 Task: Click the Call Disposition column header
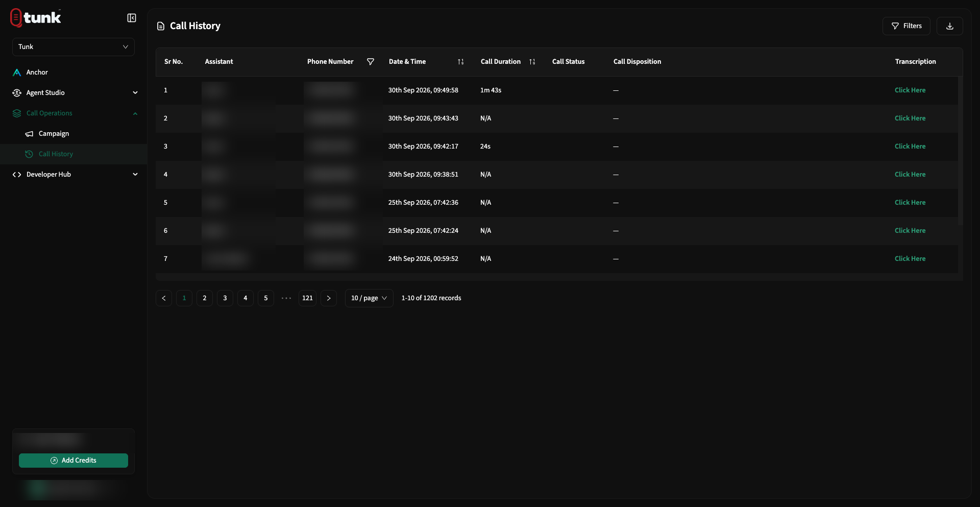(x=637, y=62)
